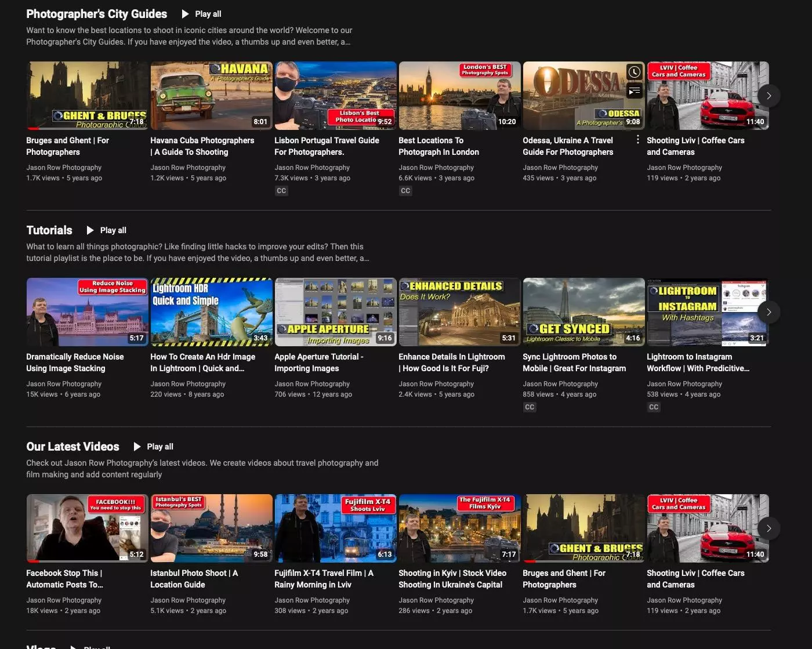The image size is (812, 649).
Task: Click title Istanbul Photo Shoot Location Guide
Action: 194,579
